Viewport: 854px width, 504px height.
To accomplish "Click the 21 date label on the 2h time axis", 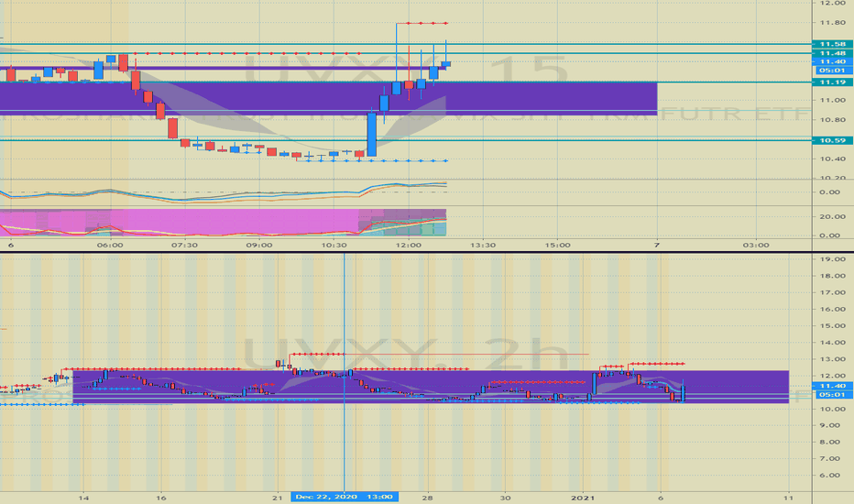I will 278,498.
